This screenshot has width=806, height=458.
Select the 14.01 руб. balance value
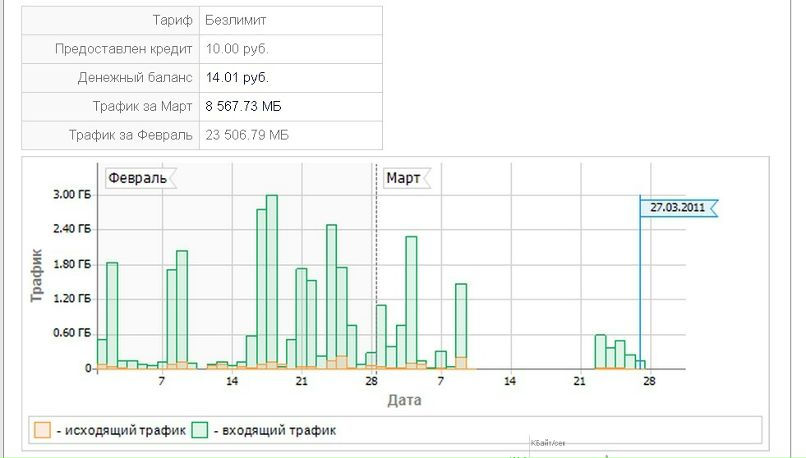[237, 77]
